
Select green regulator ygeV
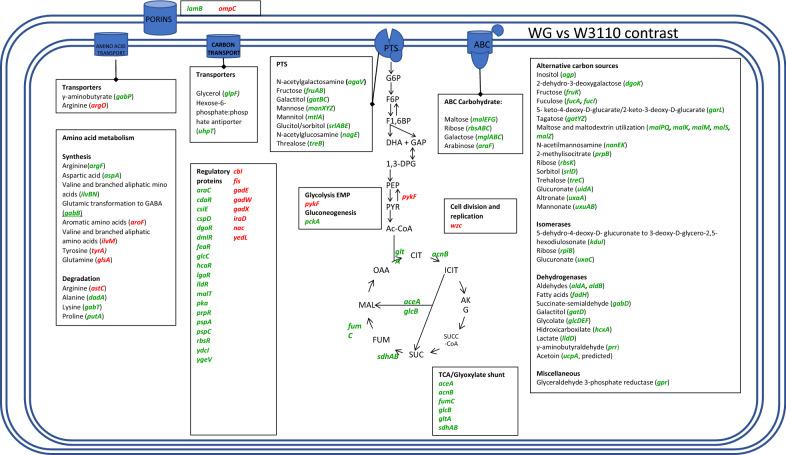tap(204, 359)
